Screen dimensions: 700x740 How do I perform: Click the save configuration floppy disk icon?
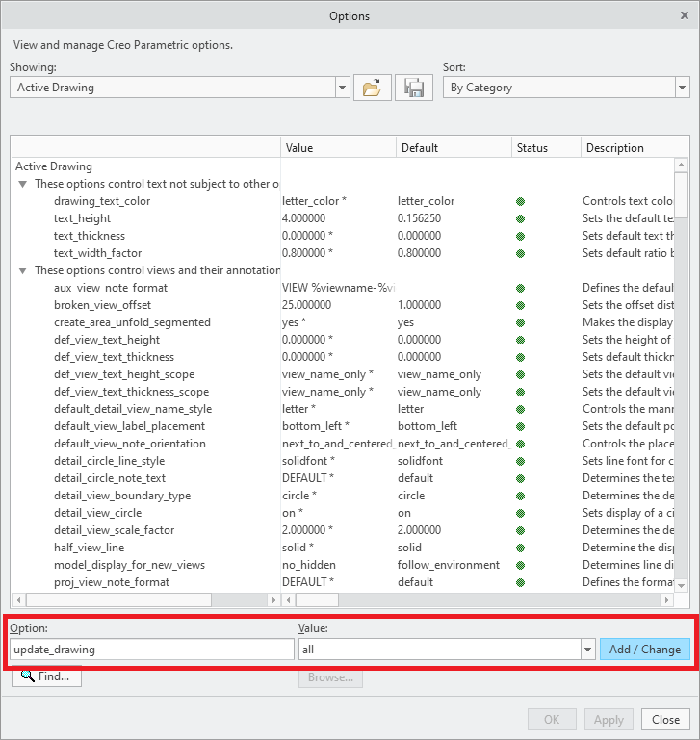coord(414,88)
